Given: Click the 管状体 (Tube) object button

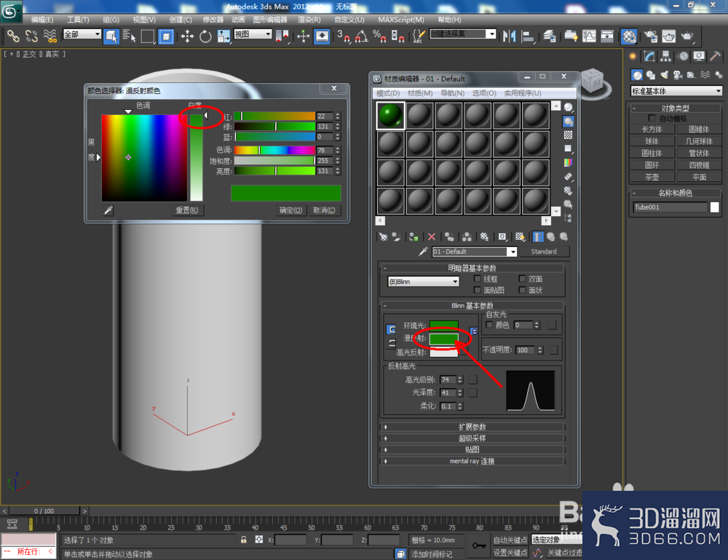Looking at the screenshot, I should [699, 153].
